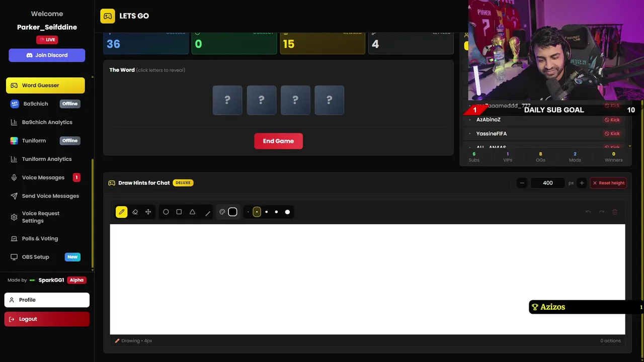Click the black current color swatch
The image size is (644, 362).
[232, 212]
